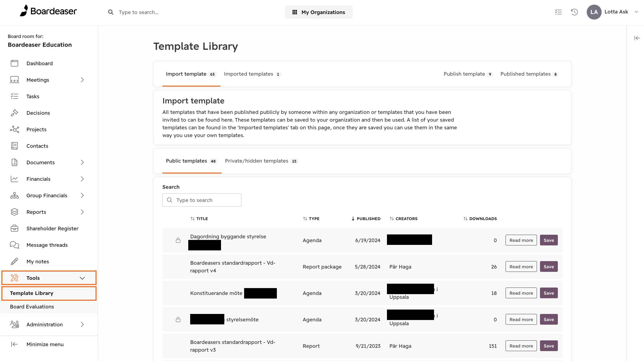Click the top search magnifier icon
Screen dimensions: 644x361
click(111, 12)
